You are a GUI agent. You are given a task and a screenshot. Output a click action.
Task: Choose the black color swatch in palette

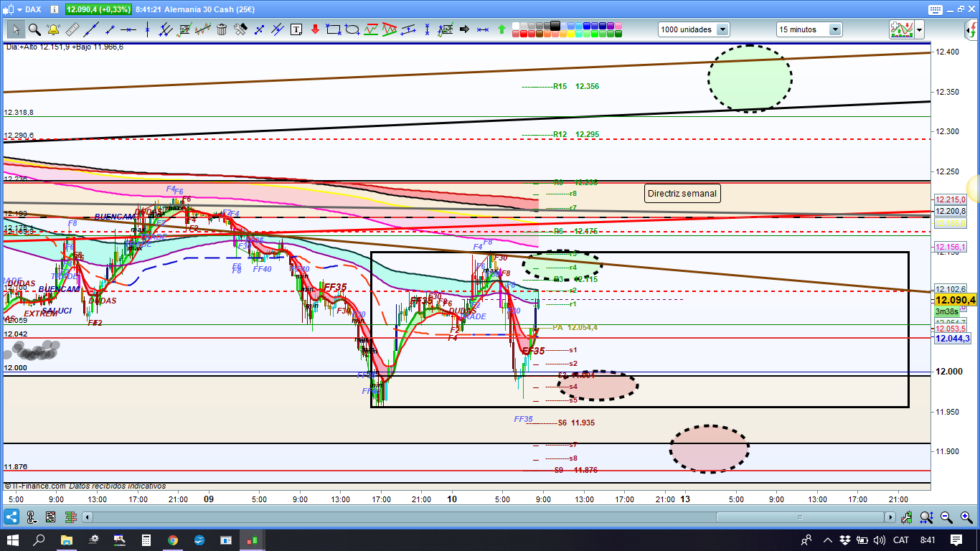point(555,25)
